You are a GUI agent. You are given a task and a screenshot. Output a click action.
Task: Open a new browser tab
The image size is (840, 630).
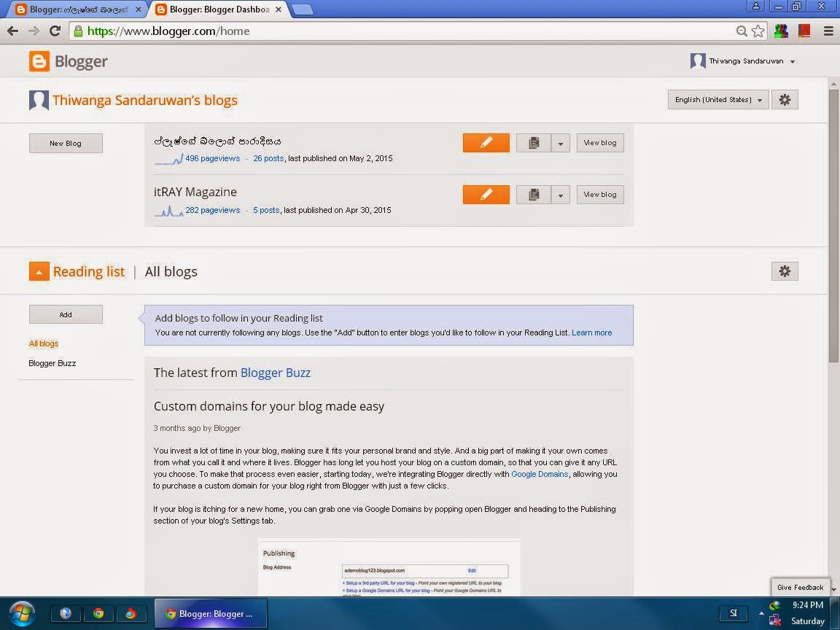303,9
